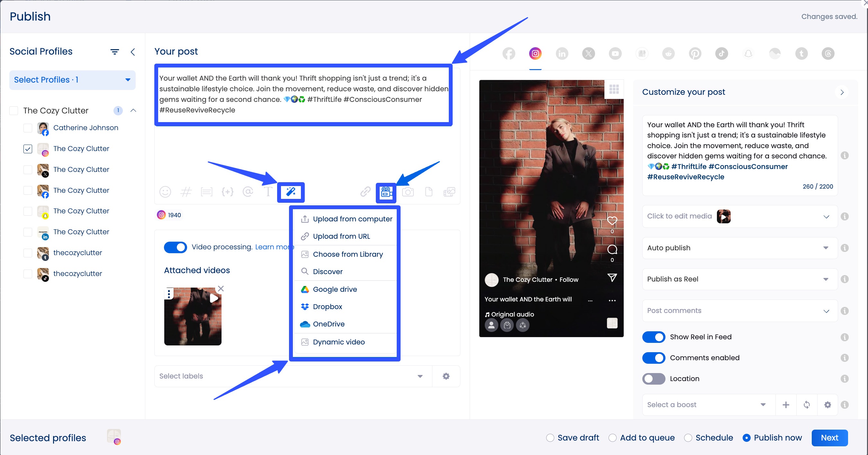The image size is (868, 455).
Task: Add a hashtag via the hashtag icon
Action: (x=186, y=192)
